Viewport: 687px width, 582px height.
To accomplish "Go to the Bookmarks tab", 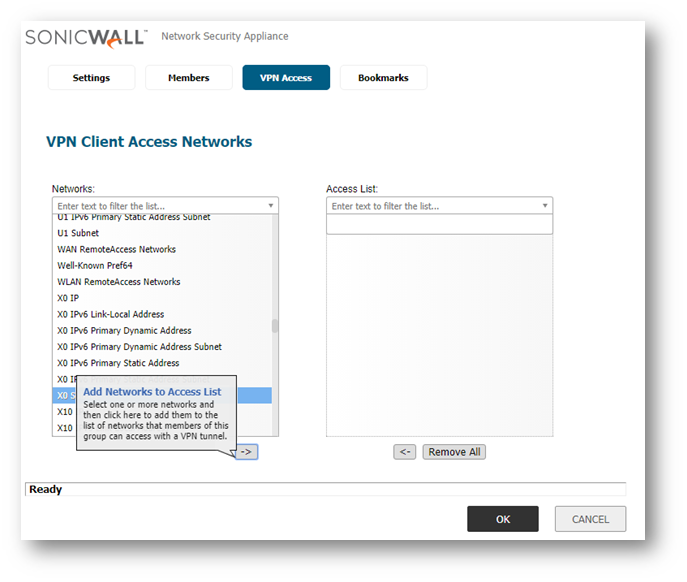I will [383, 78].
